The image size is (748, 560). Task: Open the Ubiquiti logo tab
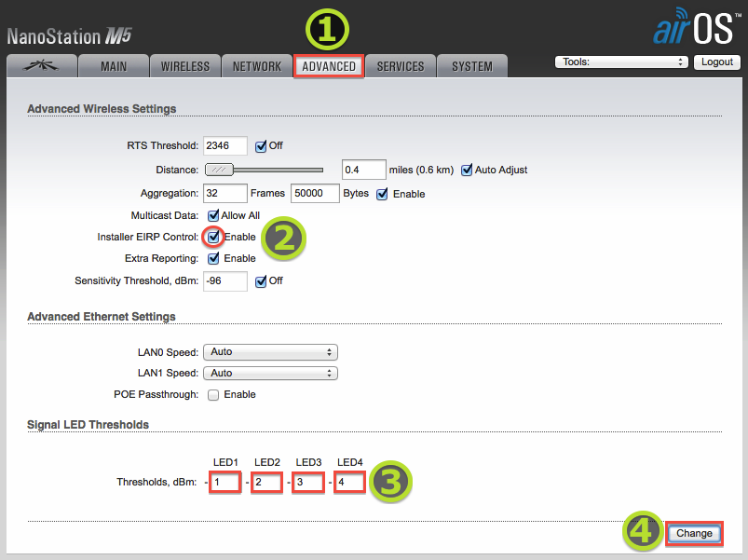(39, 66)
